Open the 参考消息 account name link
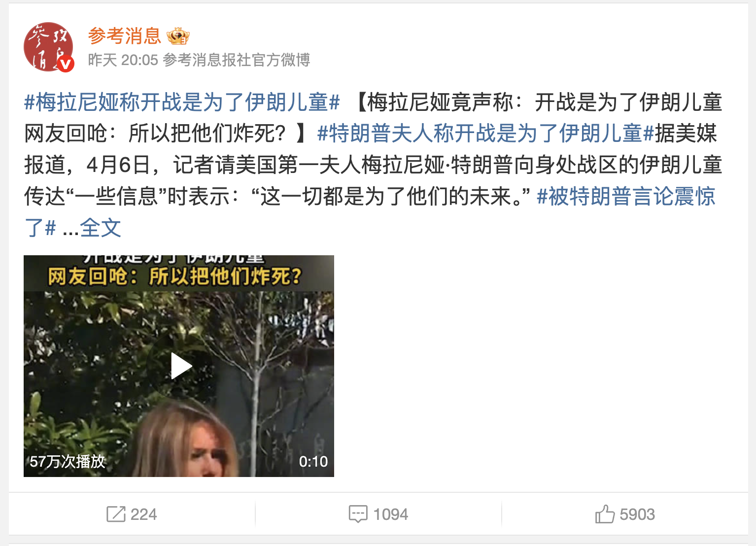The height and width of the screenshot is (546, 756). pyautogui.click(x=125, y=36)
